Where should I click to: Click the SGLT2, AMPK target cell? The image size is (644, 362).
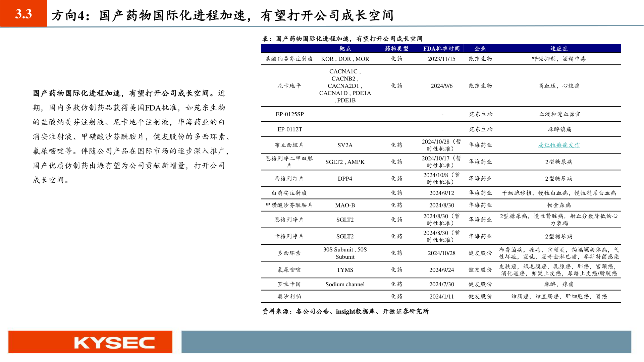point(345,162)
